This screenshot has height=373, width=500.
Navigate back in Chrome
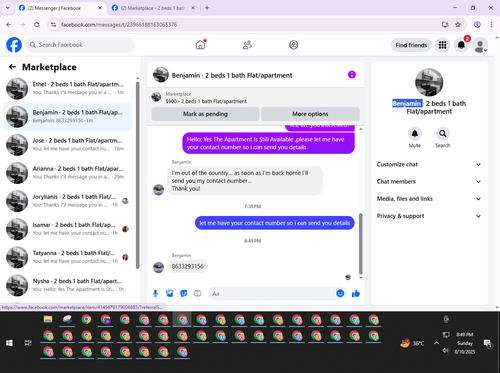tap(9, 24)
